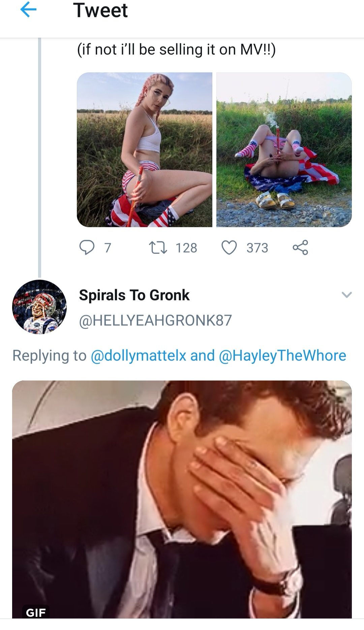Viewport: 364px width, 630px height.
Task: Tap the GIF badge label
Action: click(36, 612)
